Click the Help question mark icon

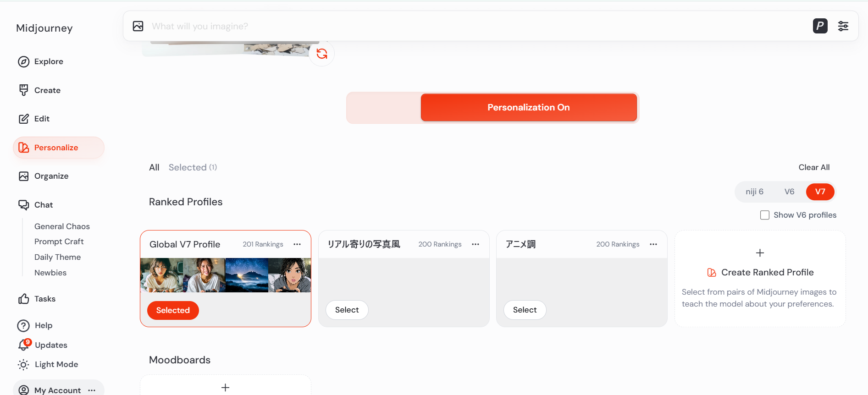23,325
